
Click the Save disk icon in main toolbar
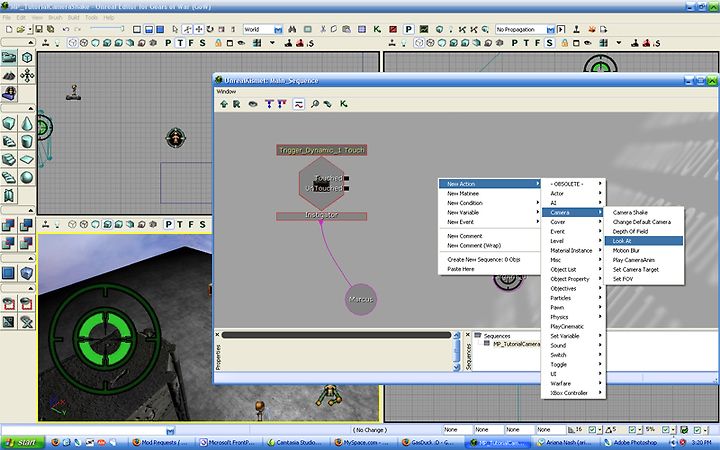39,29
